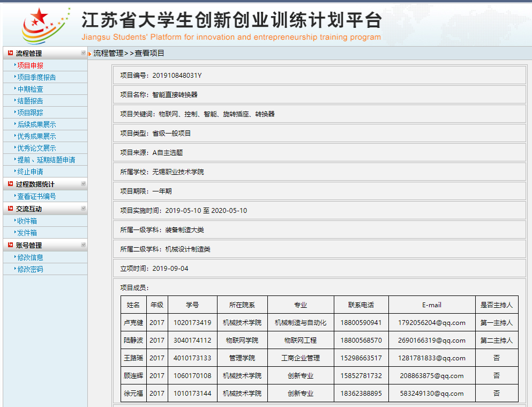Collapse the 交流互动 section using its chevron
This screenshot has width=532, height=407.
[83, 209]
